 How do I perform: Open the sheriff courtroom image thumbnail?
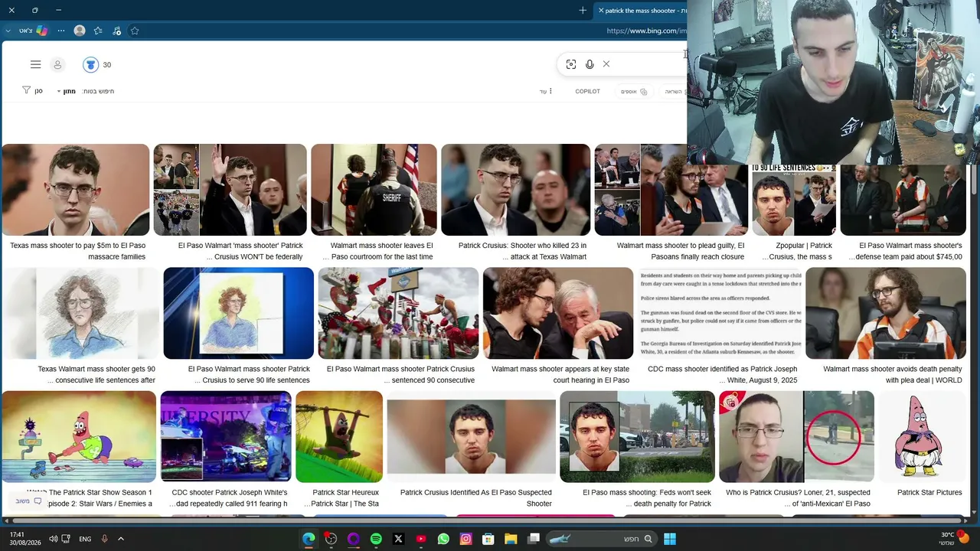point(374,190)
